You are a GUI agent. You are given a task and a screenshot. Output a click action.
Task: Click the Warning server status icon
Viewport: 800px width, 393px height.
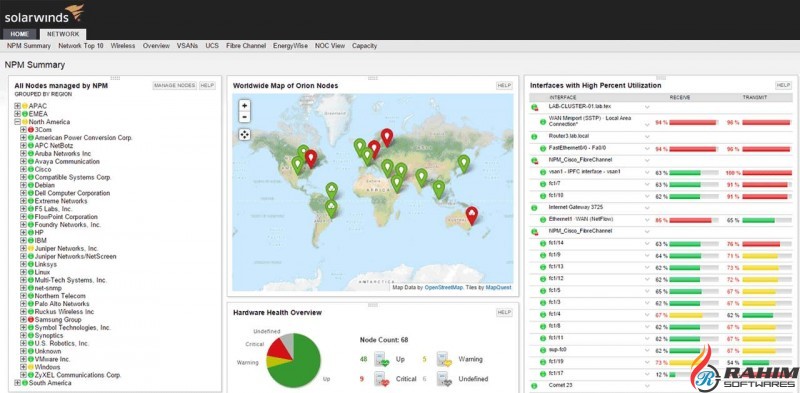(444, 359)
